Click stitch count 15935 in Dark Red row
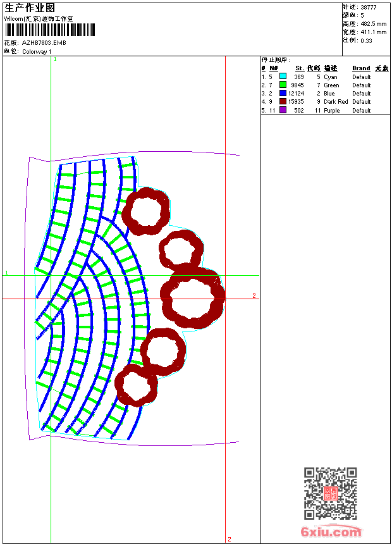 pos(296,102)
